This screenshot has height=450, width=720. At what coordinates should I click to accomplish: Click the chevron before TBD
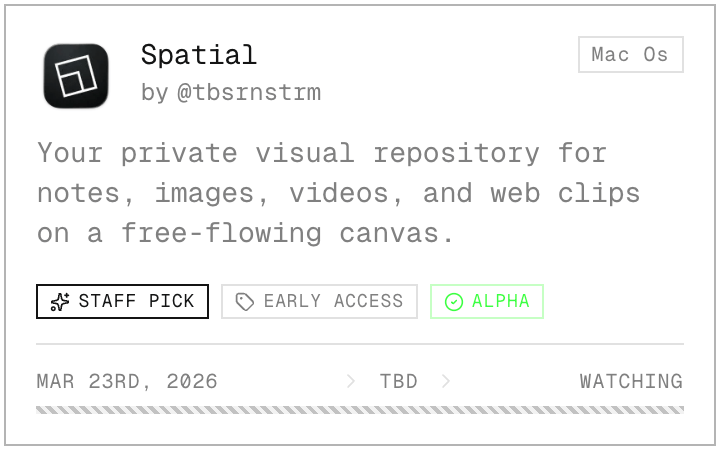[x=351, y=381]
